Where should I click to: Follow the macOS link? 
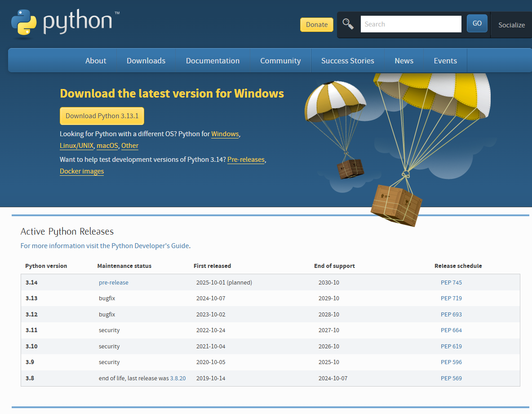click(x=107, y=146)
